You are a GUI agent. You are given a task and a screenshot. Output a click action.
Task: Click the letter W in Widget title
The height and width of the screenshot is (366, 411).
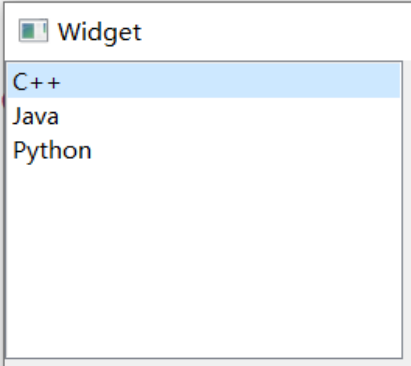pos(69,32)
